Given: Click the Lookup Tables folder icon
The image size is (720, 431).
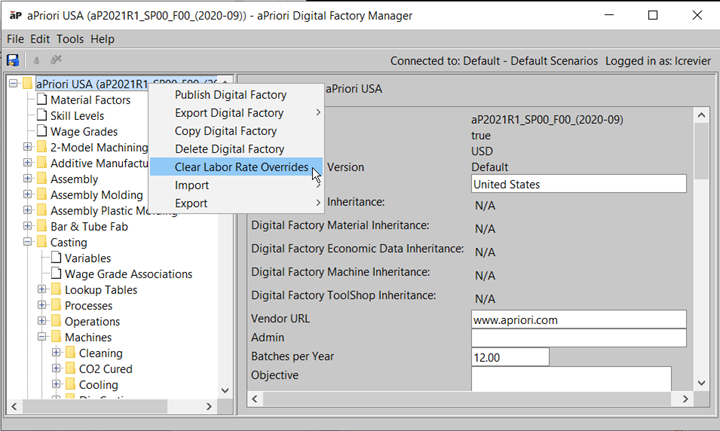Looking at the screenshot, I should (56, 289).
